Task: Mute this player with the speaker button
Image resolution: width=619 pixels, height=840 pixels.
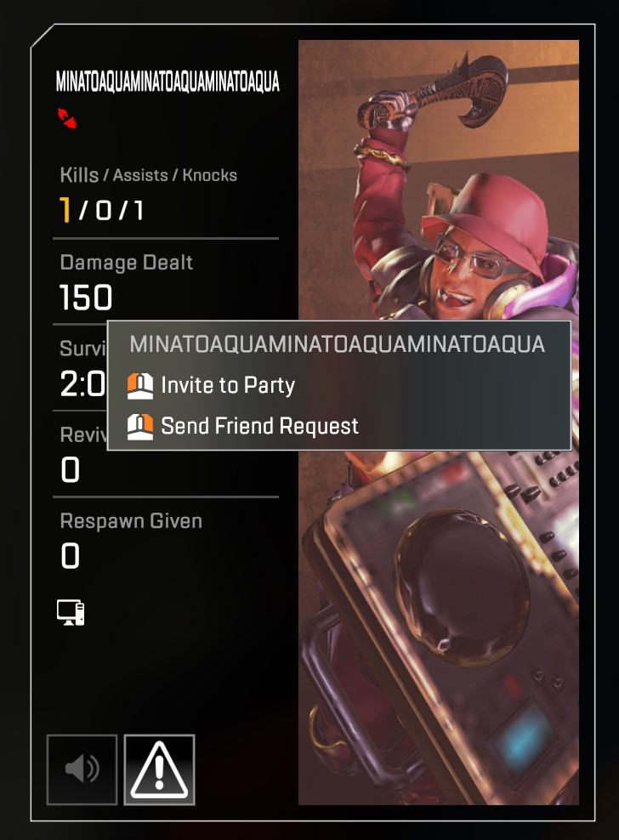Action: coord(82,769)
